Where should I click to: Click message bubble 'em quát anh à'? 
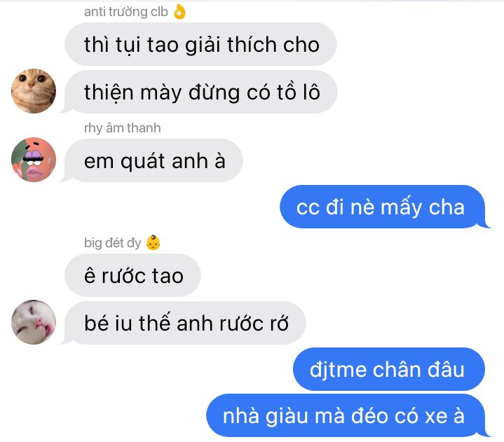pyautogui.click(x=154, y=160)
